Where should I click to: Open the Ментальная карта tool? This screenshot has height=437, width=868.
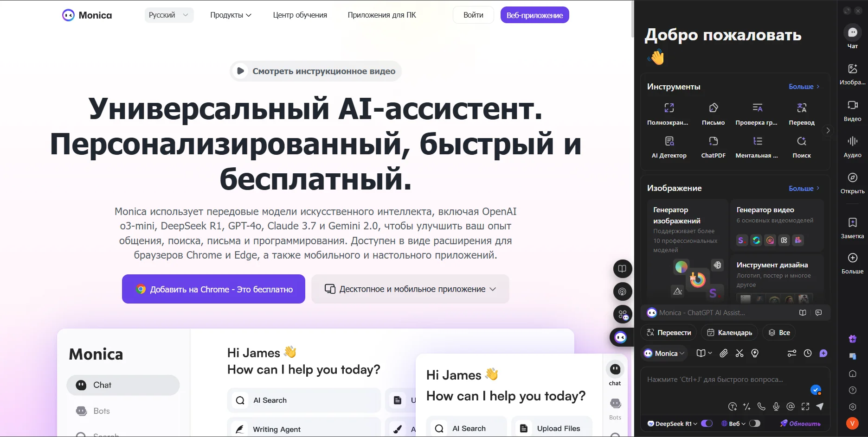[757, 147]
